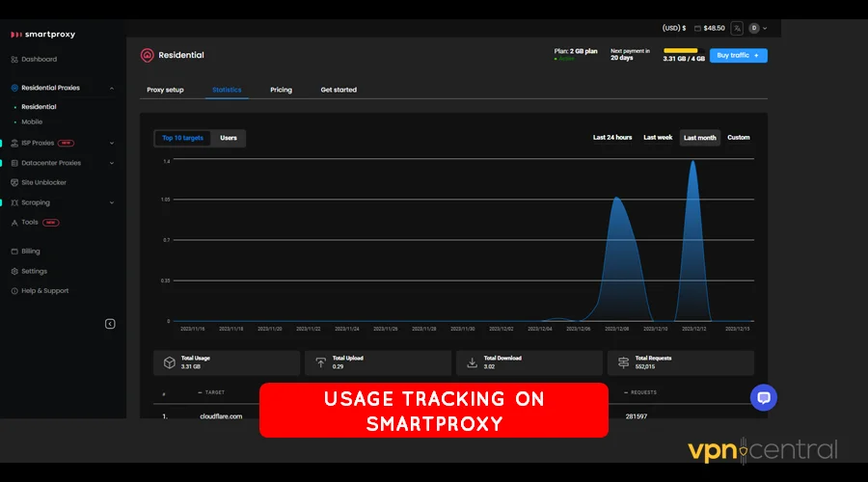Click the Help & Support icon
Image resolution: width=868 pixels, height=482 pixels.
pyautogui.click(x=14, y=290)
